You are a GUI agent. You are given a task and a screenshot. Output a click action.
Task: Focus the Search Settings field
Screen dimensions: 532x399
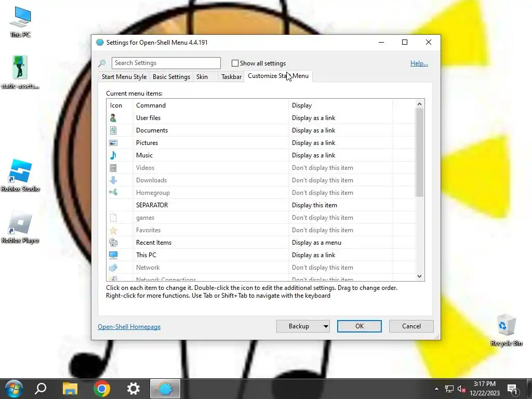pyautogui.click(x=166, y=63)
